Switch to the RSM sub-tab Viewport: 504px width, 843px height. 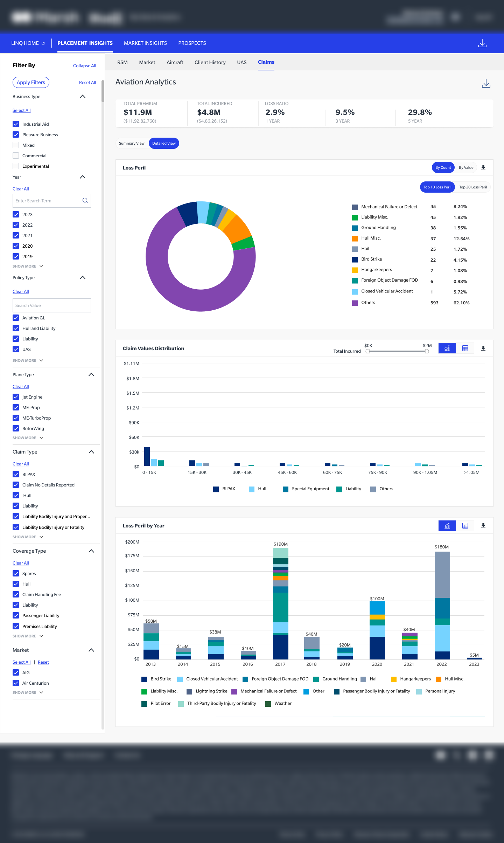pos(122,62)
